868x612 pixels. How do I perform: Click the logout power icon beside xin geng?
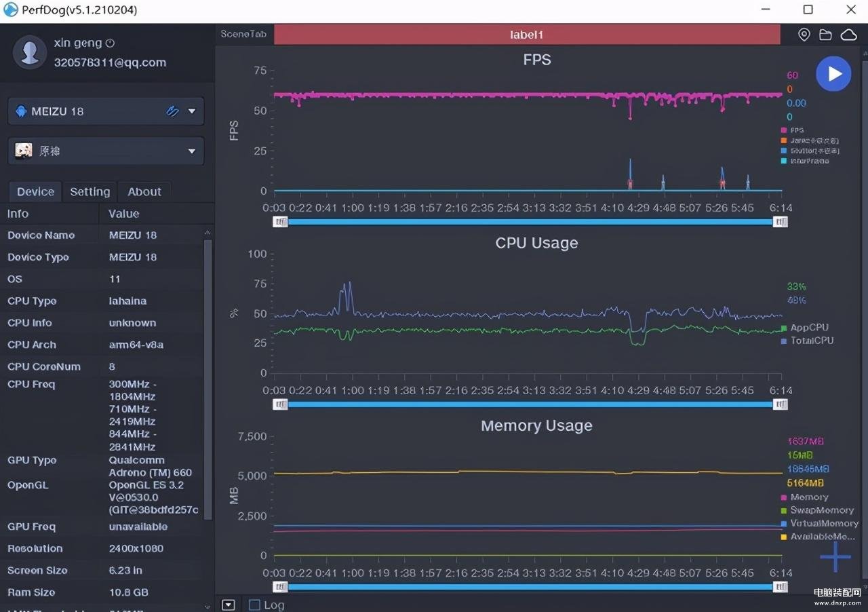coord(111,43)
